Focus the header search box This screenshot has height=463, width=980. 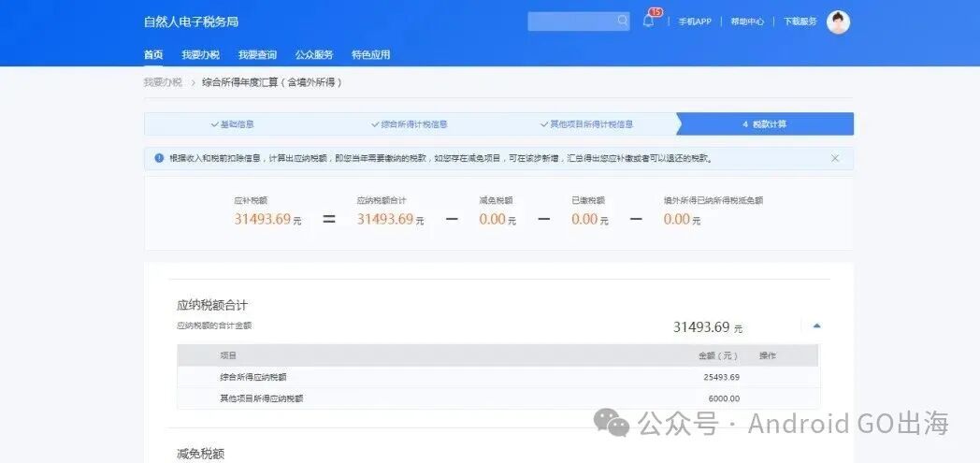tap(579, 22)
